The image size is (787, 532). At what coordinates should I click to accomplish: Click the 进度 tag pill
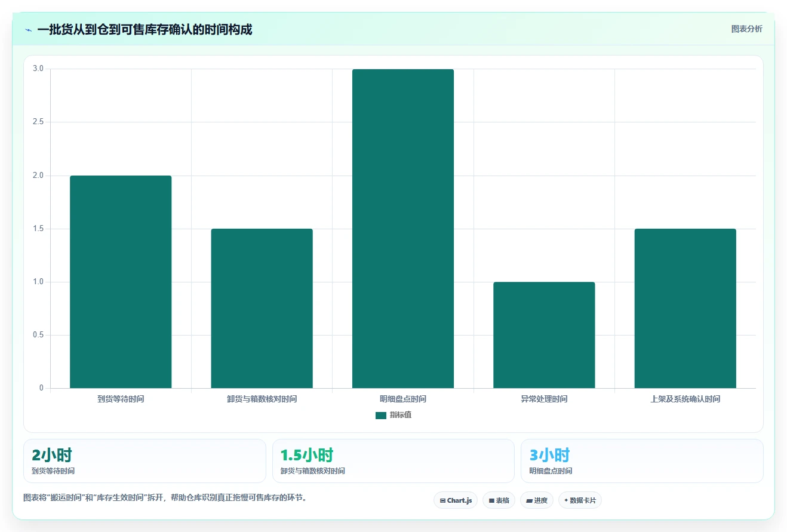pos(537,500)
